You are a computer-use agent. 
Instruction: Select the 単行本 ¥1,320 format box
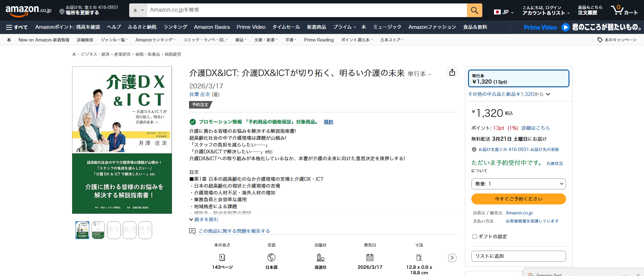coord(519,78)
